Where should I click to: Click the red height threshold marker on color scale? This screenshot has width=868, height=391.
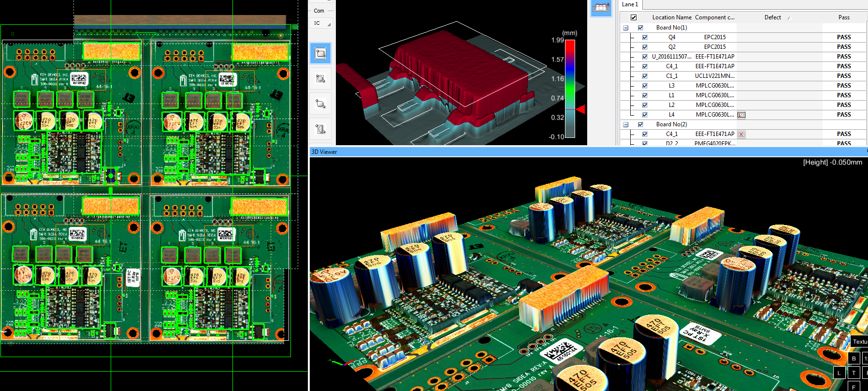pos(581,109)
